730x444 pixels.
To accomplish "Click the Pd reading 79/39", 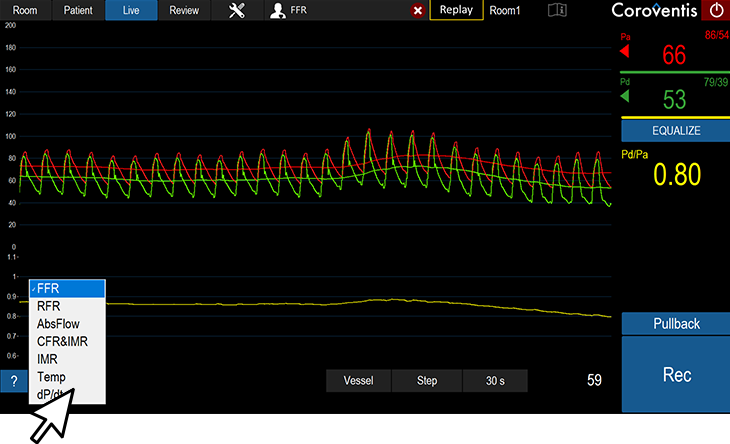I will [x=716, y=82].
